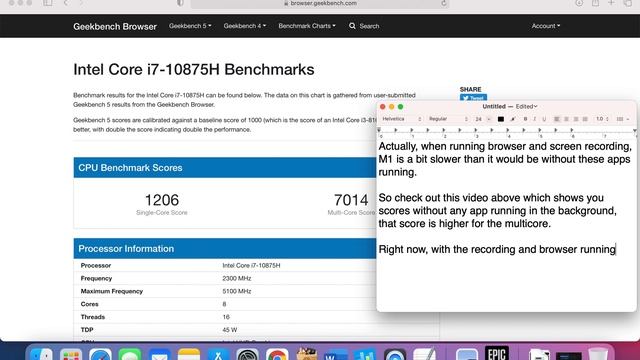
Task: Place cursor after 'browser running' in TextEdit
Action: click(616, 249)
